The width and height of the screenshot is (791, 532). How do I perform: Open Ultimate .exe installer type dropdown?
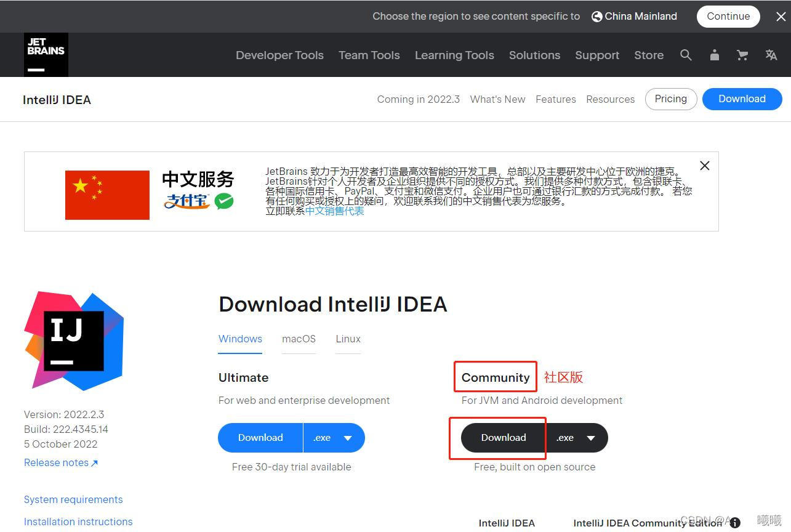(x=334, y=438)
